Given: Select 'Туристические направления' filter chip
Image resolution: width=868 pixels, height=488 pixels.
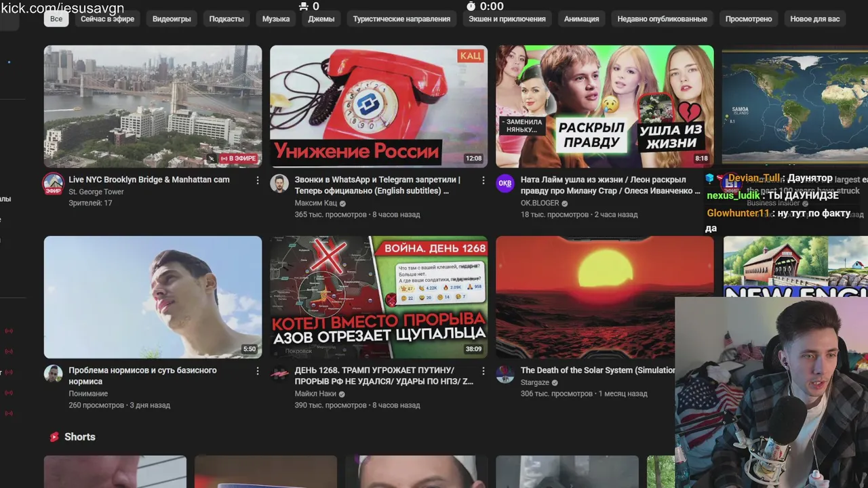Looking at the screenshot, I should click(401, 19).
